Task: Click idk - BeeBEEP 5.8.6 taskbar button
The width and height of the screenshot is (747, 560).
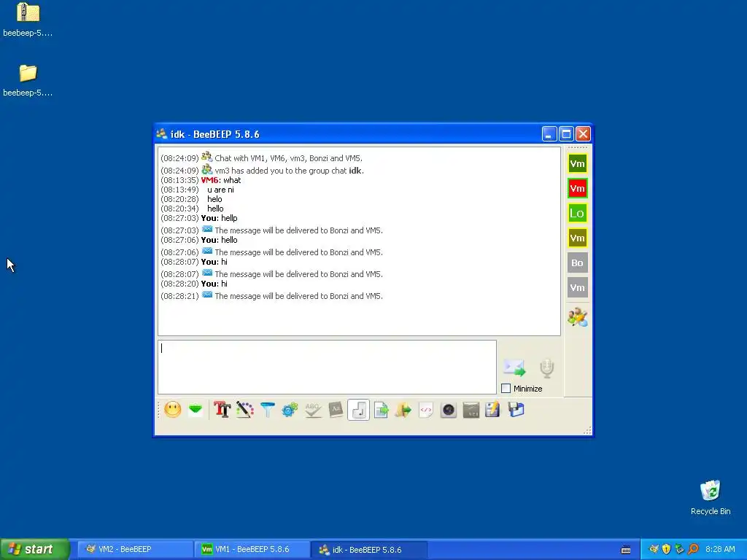Action: pyautogui.click(x=368, y=549)
